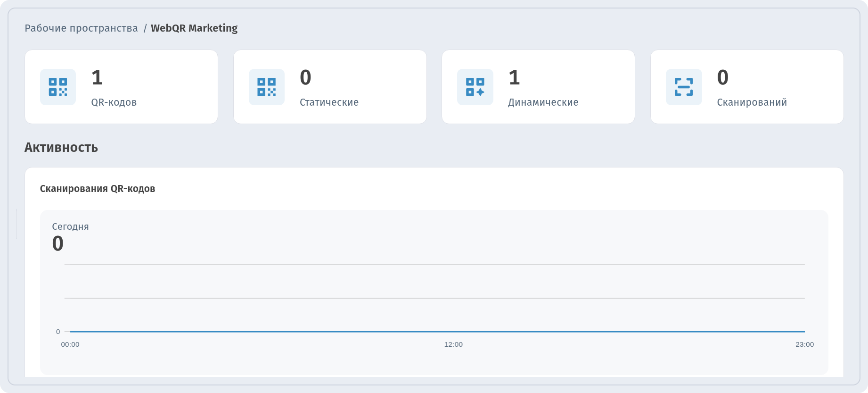The width and height of the screenshot is (868, 393).
Task: Click the Статические card label
Action: tap(329, 102)
